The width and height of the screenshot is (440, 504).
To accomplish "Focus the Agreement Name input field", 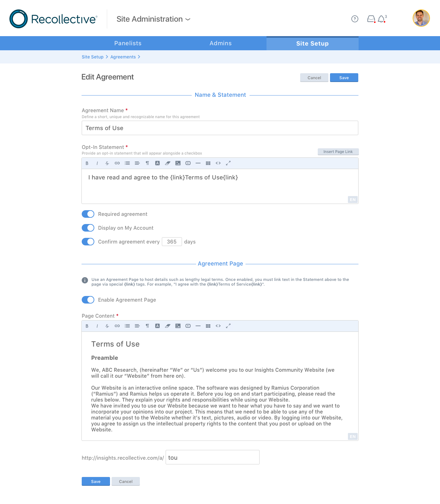I will pos(220,128).
